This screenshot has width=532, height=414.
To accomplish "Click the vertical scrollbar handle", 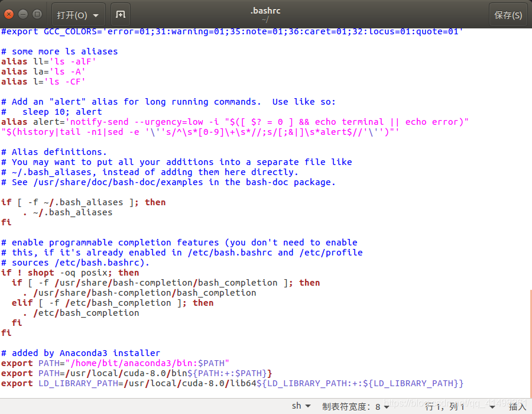I will click(530, 343).
